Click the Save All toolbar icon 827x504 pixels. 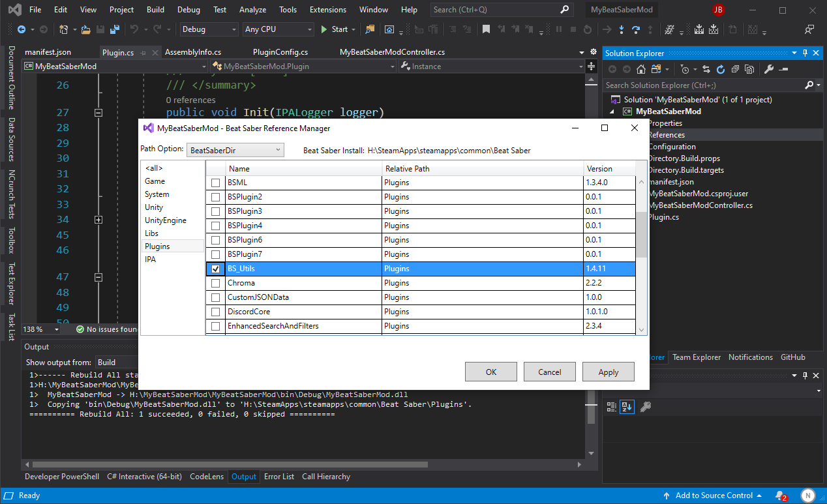coord(114,29)
